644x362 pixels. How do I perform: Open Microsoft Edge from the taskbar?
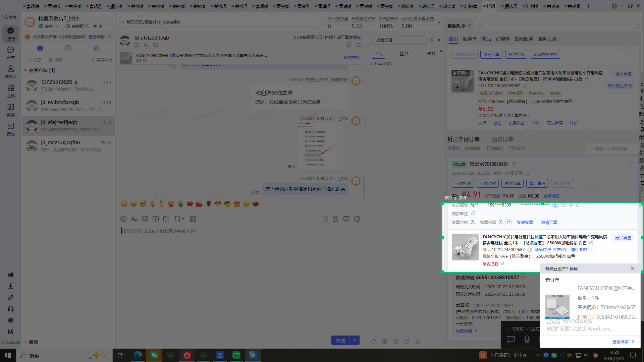coord(138,355)
